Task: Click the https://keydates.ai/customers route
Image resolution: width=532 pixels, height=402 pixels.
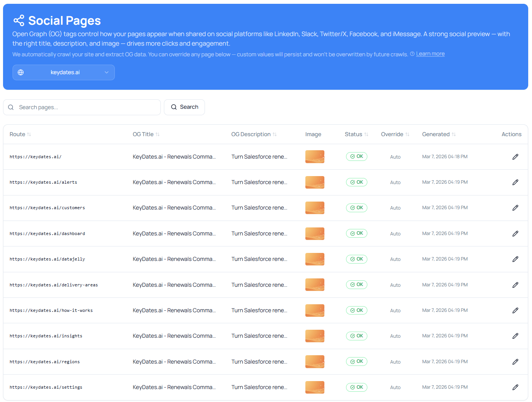Action: click(47, 208)
